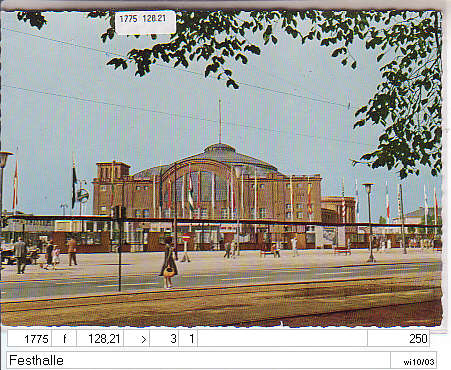The width and height of the screenshot is (451, 370).
Task: Click the 128,21 value field
Action: [x=100, y=339]
